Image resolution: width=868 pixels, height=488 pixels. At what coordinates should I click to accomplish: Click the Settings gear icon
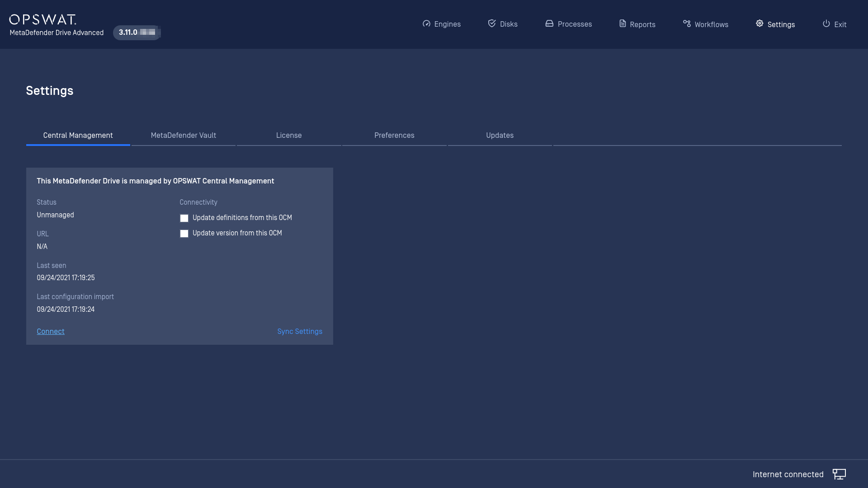[759, 23]
